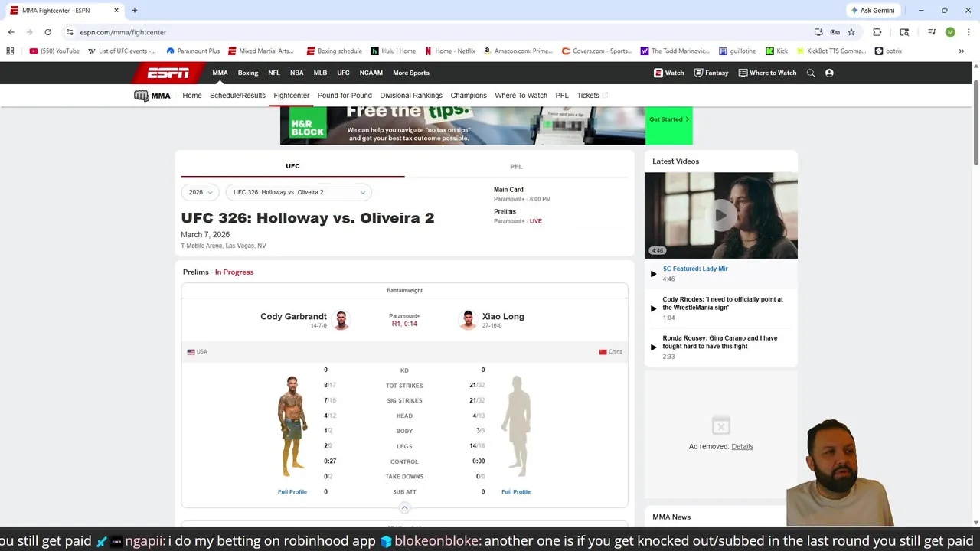Image resolution: width=980 pixels, height=551 pixels.
Task: Open the botrix bookmark
Action: (888, 51)
